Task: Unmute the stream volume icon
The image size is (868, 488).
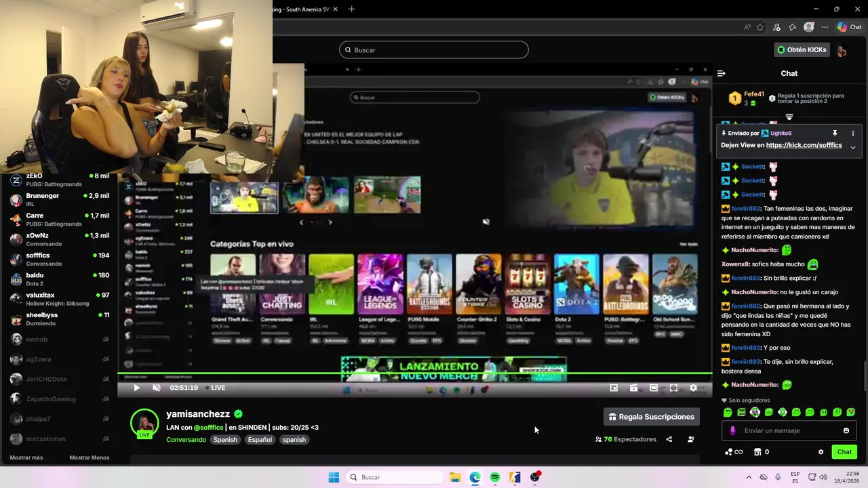Action: [156, 388]
